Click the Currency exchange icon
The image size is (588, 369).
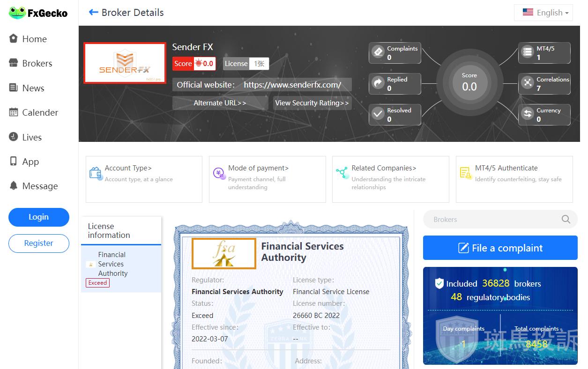(x=528, y=114)
